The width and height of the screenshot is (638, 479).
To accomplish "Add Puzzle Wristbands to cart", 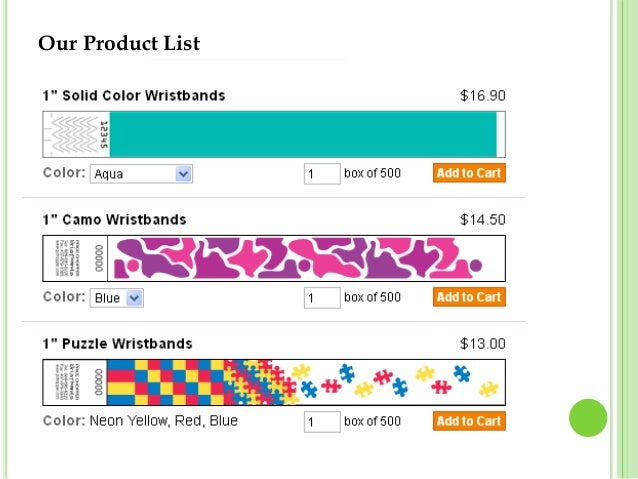I will 469,421.
